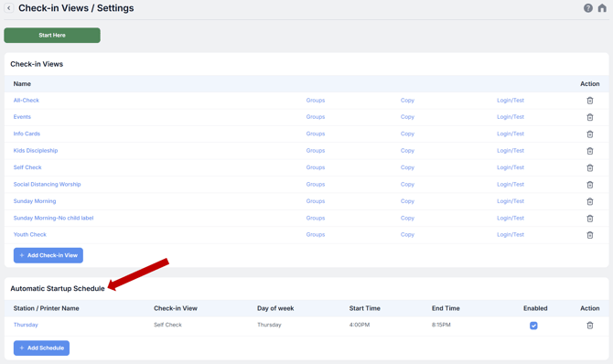Delete the Events view with trash icon
This screenshot has width=613, height=364.
(x=590, y=117)
